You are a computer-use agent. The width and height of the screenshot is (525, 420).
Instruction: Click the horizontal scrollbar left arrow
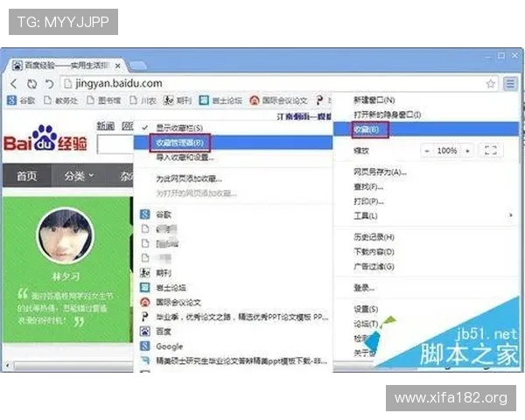[8, 365]
